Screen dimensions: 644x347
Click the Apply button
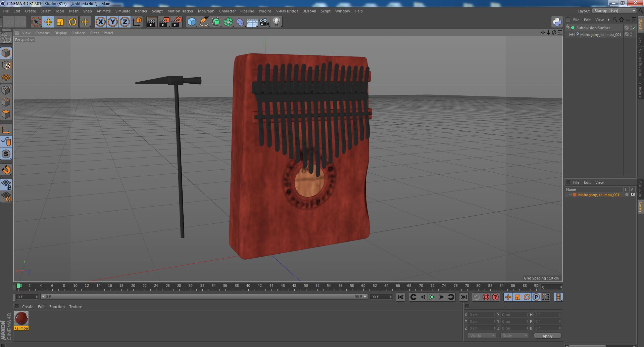tap(547, 336)
